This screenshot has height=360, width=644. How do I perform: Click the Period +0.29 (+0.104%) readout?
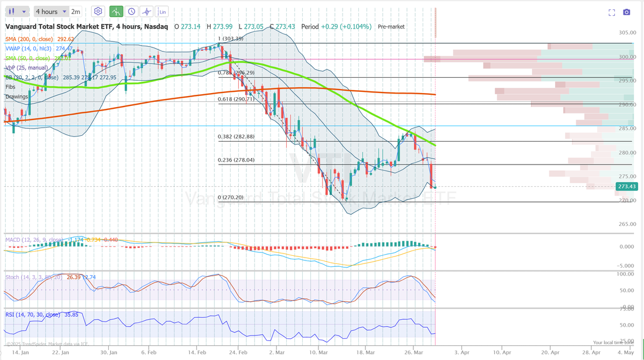pos(337,27)
